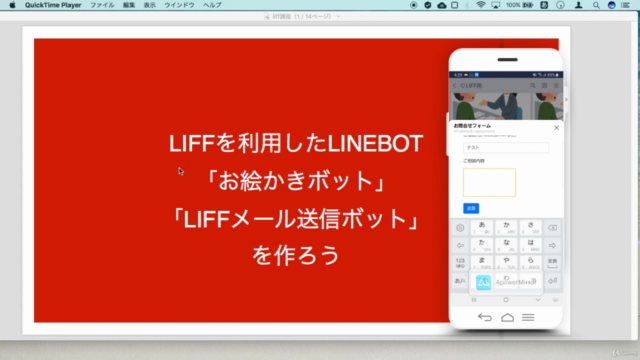The image size is (640, 360).
Task: Tap the か key on keyboard
Action: (x=506, y=228)
